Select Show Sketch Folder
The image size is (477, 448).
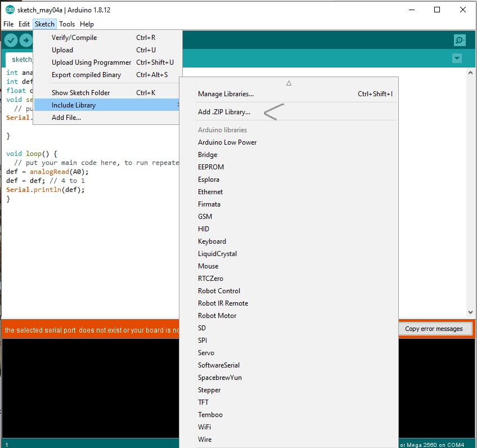click(x=107, y=93)
